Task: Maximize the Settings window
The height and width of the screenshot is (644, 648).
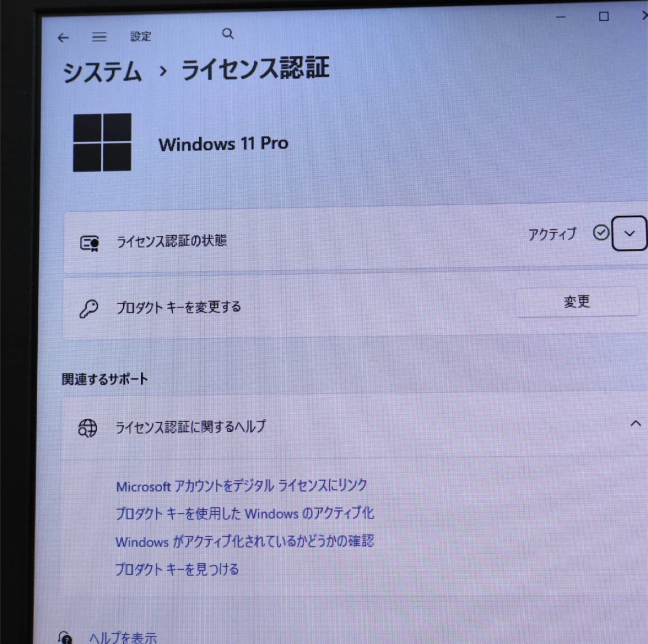Action: (x=604, y=17)
